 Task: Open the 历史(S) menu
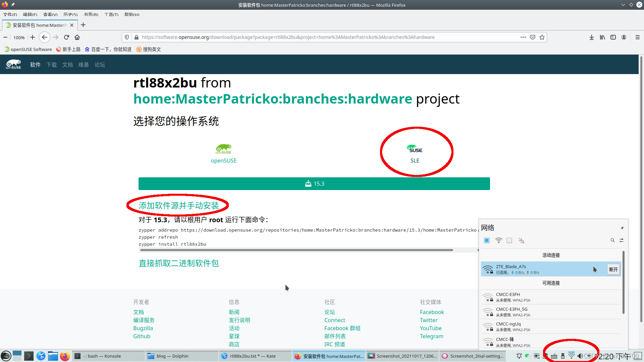tap(70, 14)
